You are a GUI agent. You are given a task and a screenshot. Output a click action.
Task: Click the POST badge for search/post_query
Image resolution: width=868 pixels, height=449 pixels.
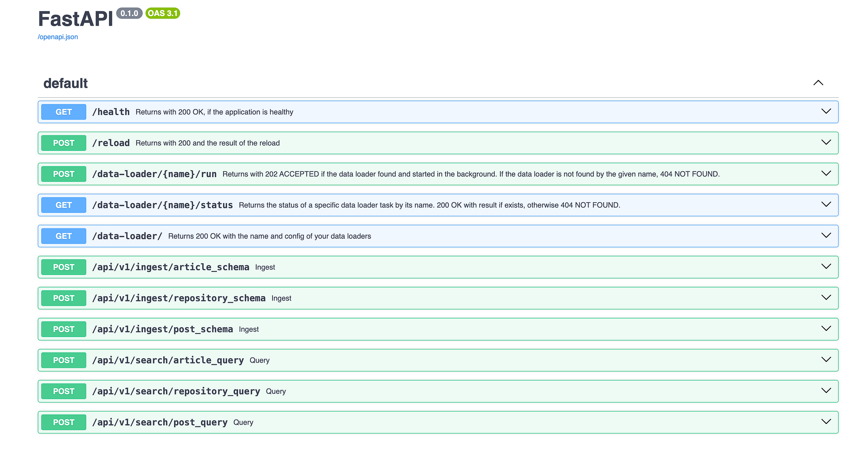tap(64, 423)
